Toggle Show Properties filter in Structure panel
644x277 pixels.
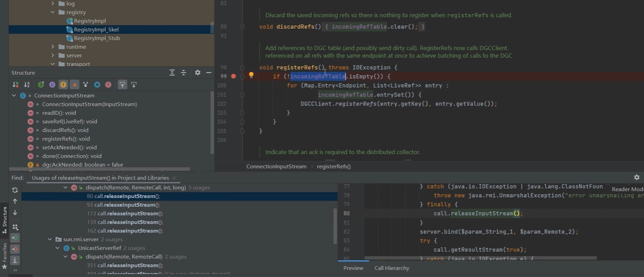point(52,85)
